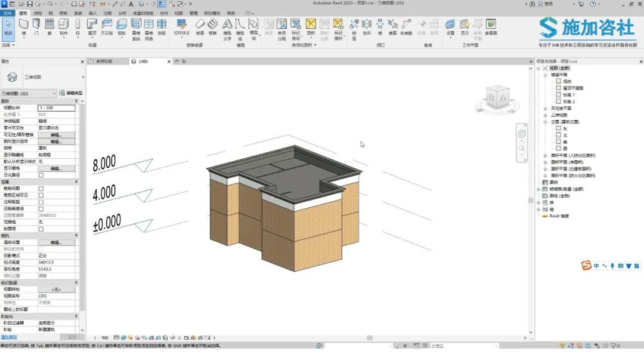
Task: Open the Help question mark icon
Action: (593, 4)
